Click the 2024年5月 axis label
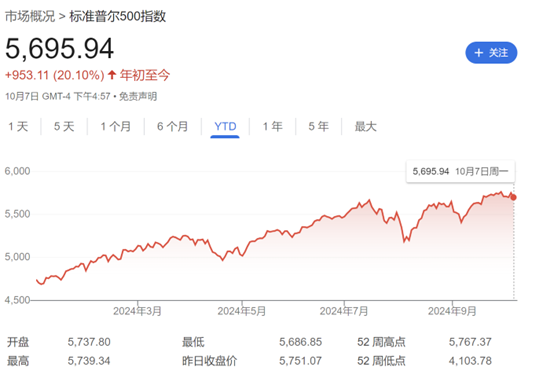 coord(242,311)
